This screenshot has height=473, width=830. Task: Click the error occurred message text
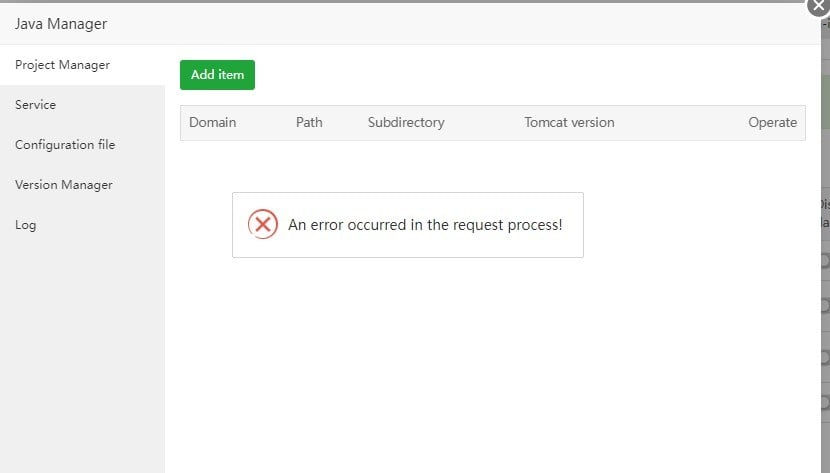point(425,225)
